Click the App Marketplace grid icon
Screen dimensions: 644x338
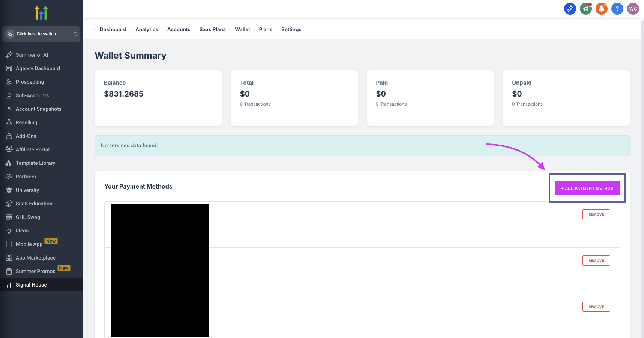[9, 258]
